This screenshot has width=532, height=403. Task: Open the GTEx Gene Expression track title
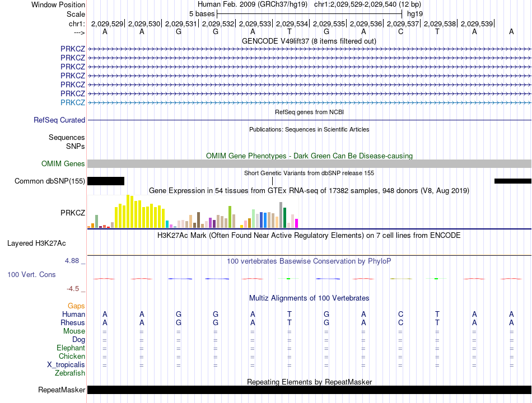tap(309, 191)
